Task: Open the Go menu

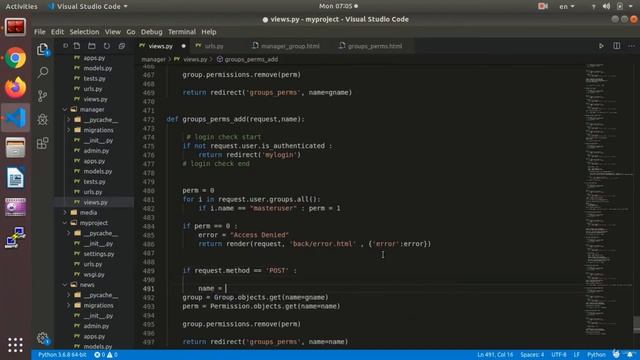Action: point(131,32)
